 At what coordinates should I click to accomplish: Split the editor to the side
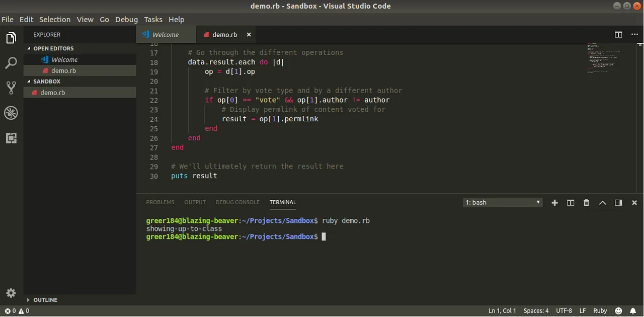point(618,35)
